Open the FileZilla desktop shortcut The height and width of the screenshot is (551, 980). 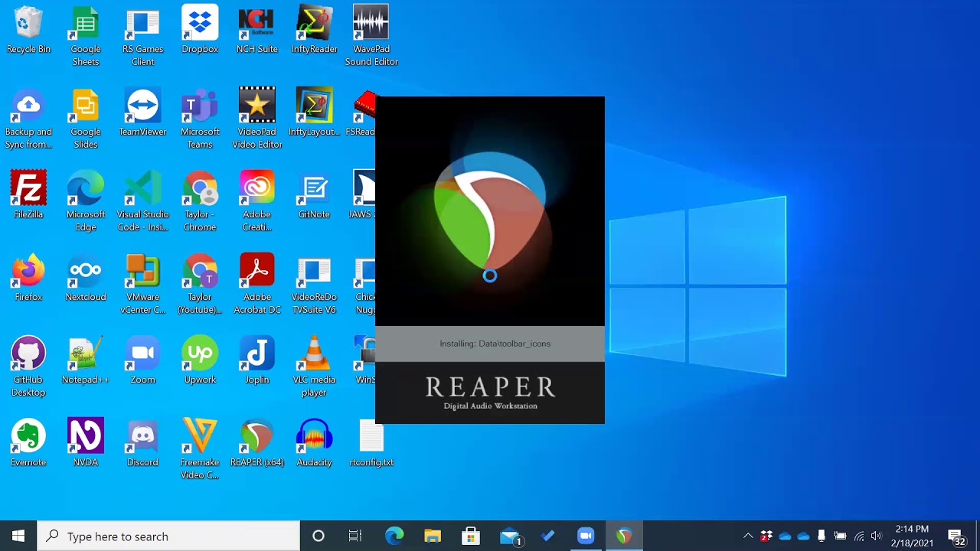coord(28,196)
